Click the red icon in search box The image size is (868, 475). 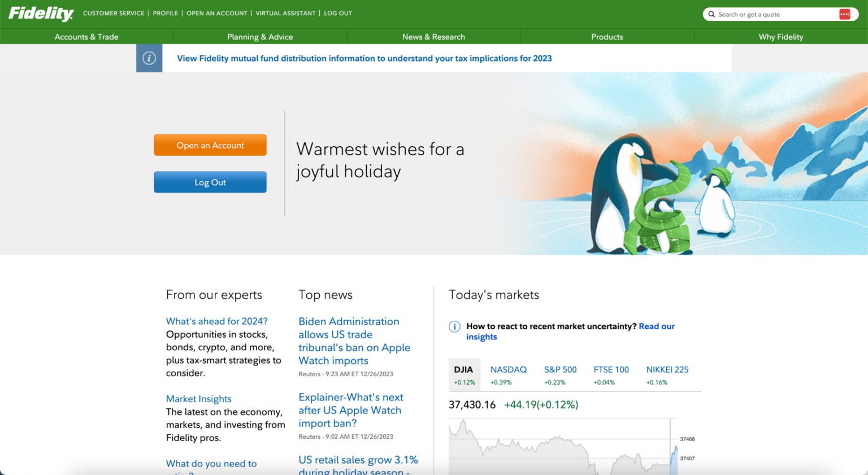[844, 14]
